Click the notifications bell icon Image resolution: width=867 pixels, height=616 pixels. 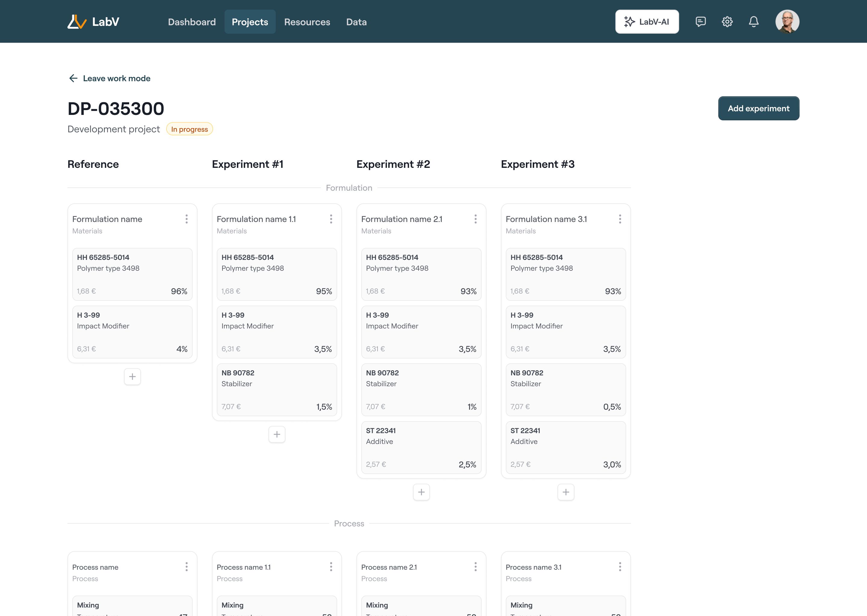pyautogui.click(x=754, y=22)
